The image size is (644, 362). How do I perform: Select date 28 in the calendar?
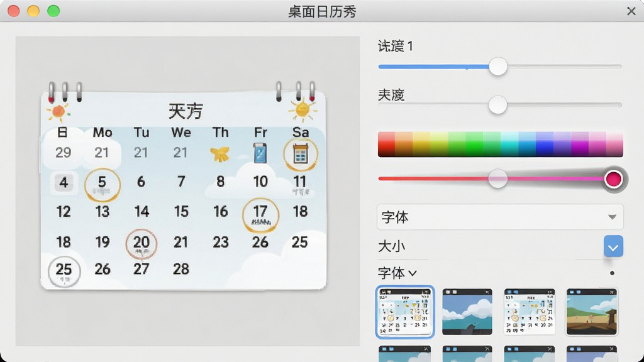click(181, 269)
